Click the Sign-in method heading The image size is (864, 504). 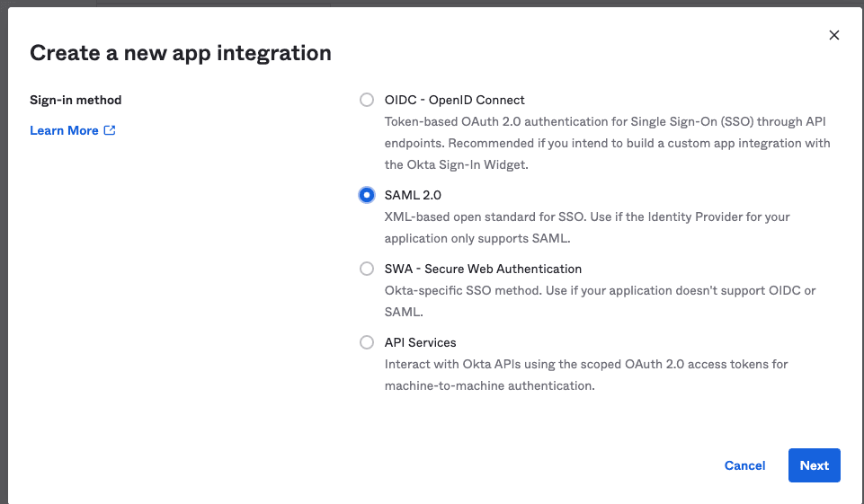76,100
